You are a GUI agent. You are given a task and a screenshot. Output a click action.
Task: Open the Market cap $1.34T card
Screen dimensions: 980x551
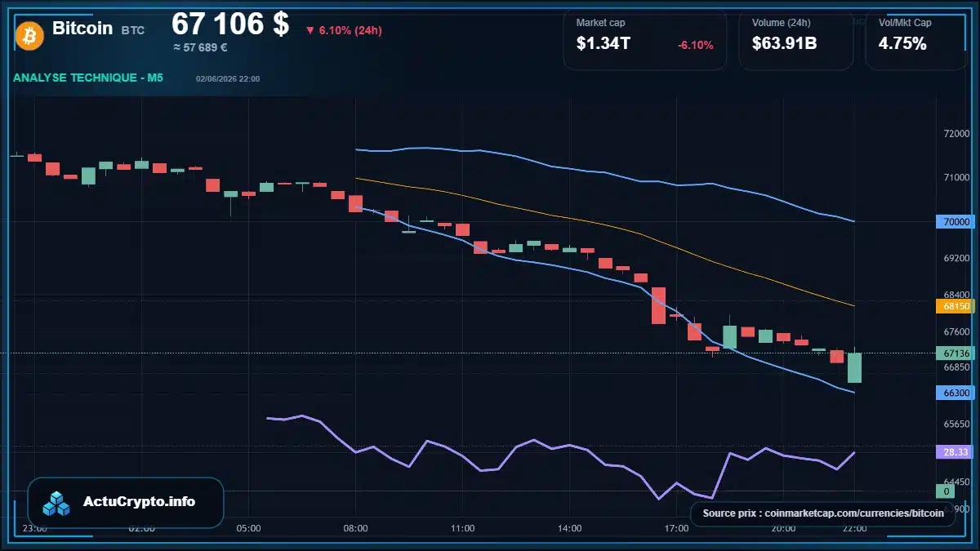(x=644, y=40)
